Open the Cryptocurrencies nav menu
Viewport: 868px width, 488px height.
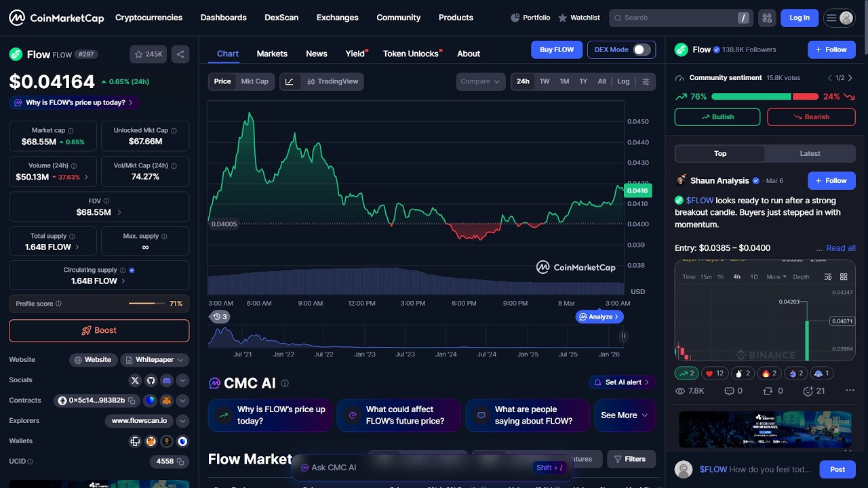[149, 18]
